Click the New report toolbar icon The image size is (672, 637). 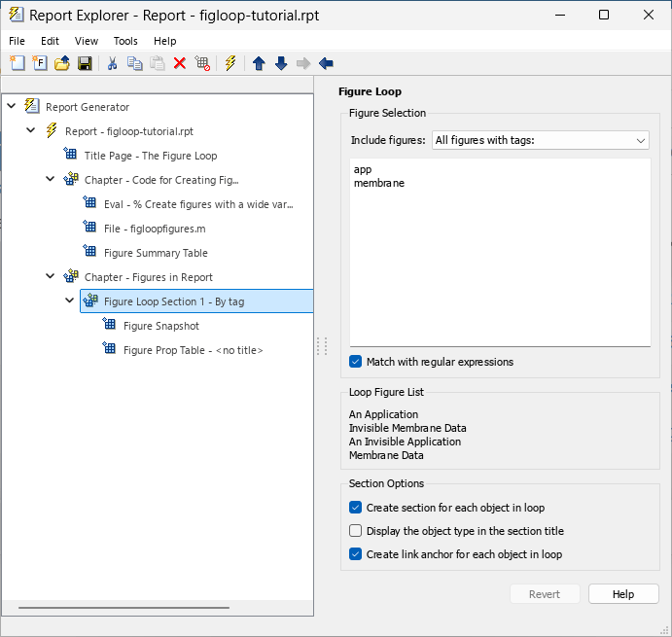point(17,63)
